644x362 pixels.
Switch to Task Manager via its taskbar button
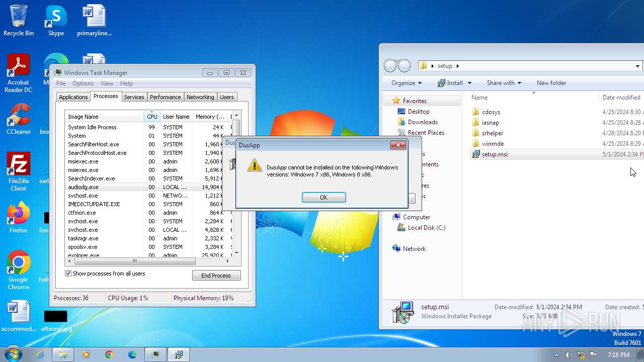pos(155,354)
